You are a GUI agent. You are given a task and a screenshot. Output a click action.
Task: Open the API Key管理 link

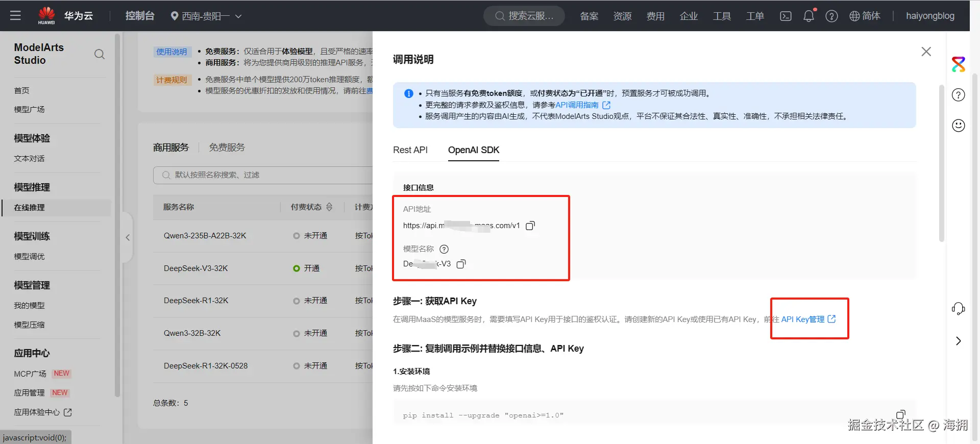[808, 319]
